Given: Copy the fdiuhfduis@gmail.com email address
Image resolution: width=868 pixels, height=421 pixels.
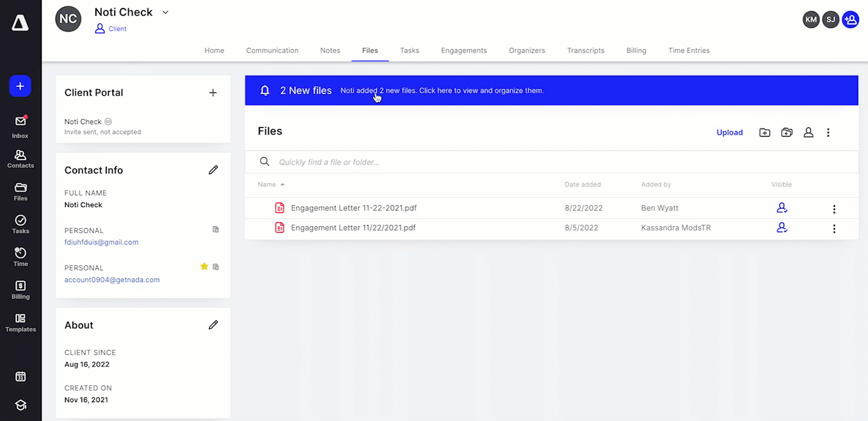Looking at the screenshot, I should tap(215, 229).
